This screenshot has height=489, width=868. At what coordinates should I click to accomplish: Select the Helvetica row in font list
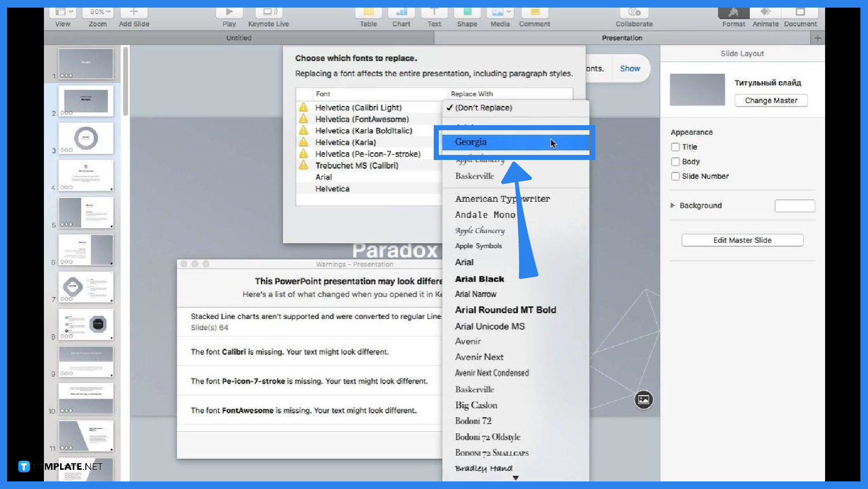[x=369, y=189]
